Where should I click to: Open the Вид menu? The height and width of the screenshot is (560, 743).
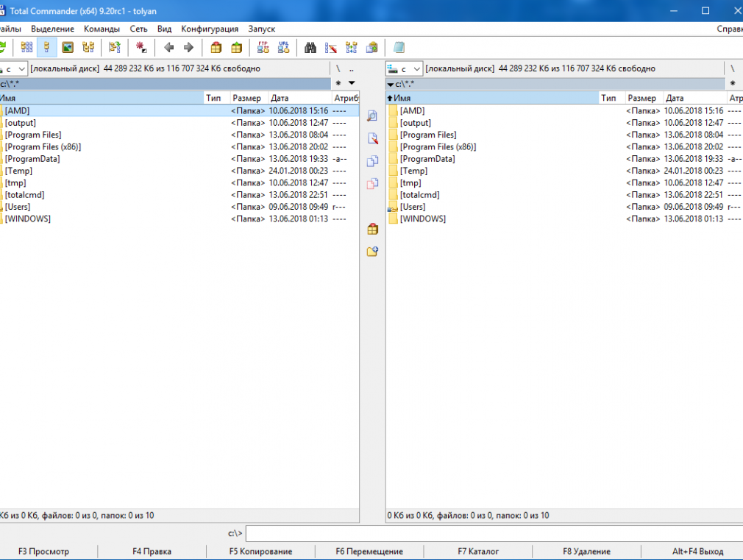165,29
